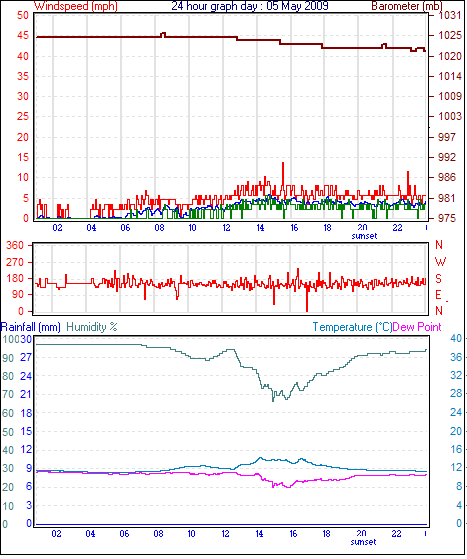Click the 12 hour tick on top graph
This screenshot has width=467, height=559.
[x=226, y=227]
